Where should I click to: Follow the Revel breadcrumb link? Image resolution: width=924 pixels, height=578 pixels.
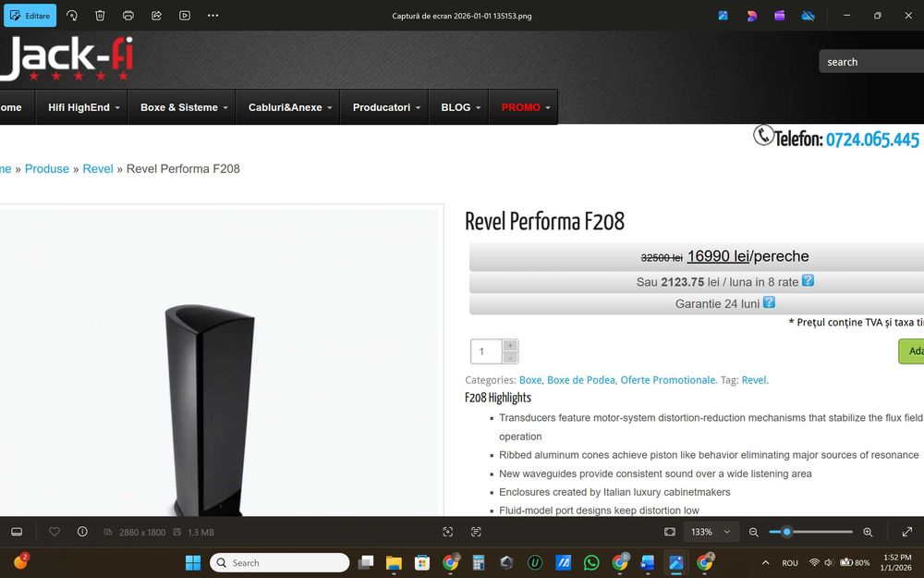[98, 168]
